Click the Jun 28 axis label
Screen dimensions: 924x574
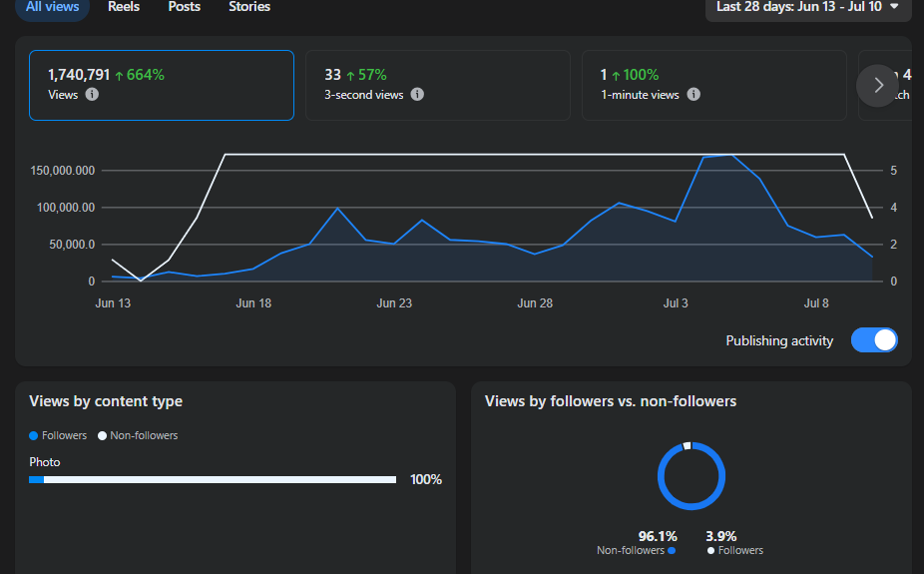click(535, 302)
